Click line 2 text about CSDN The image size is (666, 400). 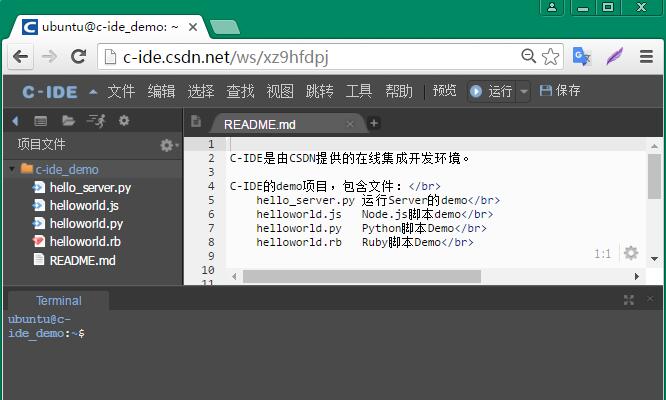coord(349,158)
